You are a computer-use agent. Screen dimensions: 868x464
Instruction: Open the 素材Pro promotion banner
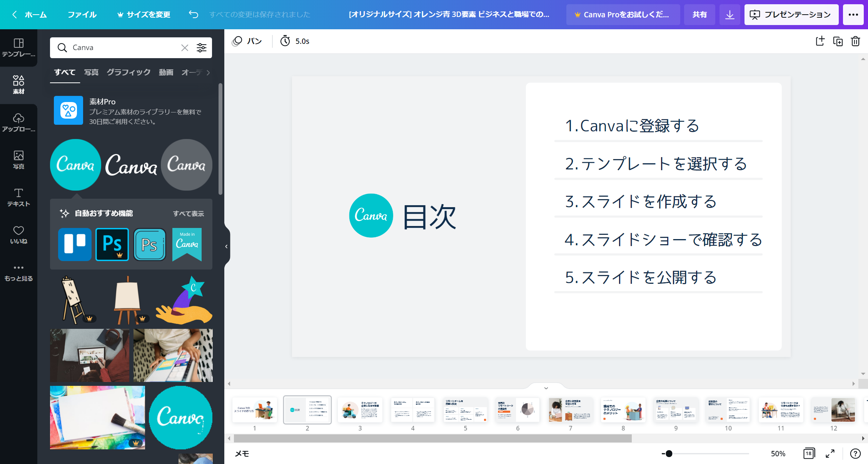(131, 111)
